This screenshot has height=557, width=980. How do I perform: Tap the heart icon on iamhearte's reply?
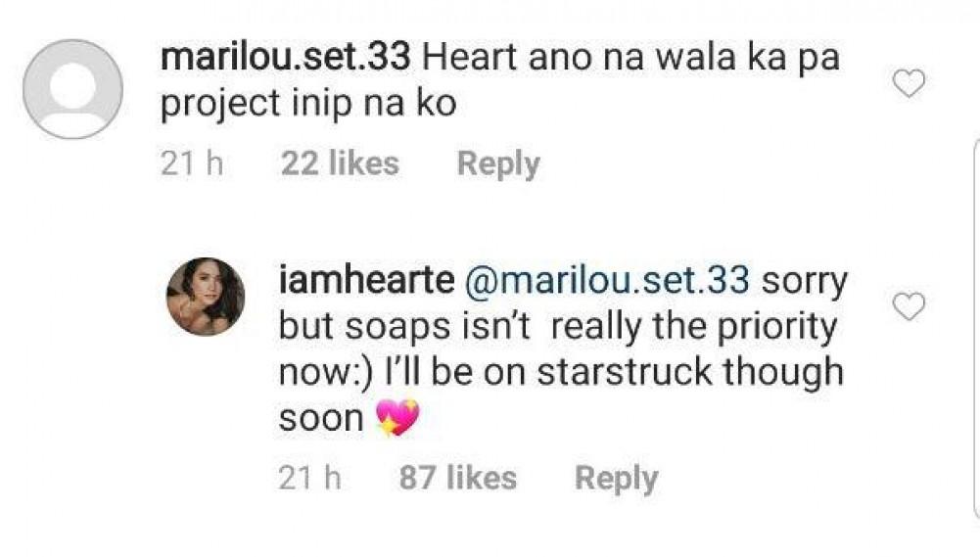[910, 308]
